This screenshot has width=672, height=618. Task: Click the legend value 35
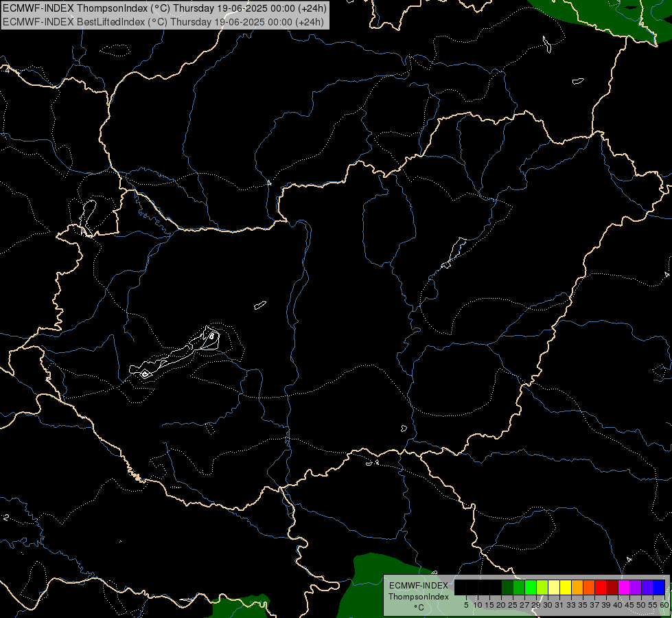coord(583,605)
